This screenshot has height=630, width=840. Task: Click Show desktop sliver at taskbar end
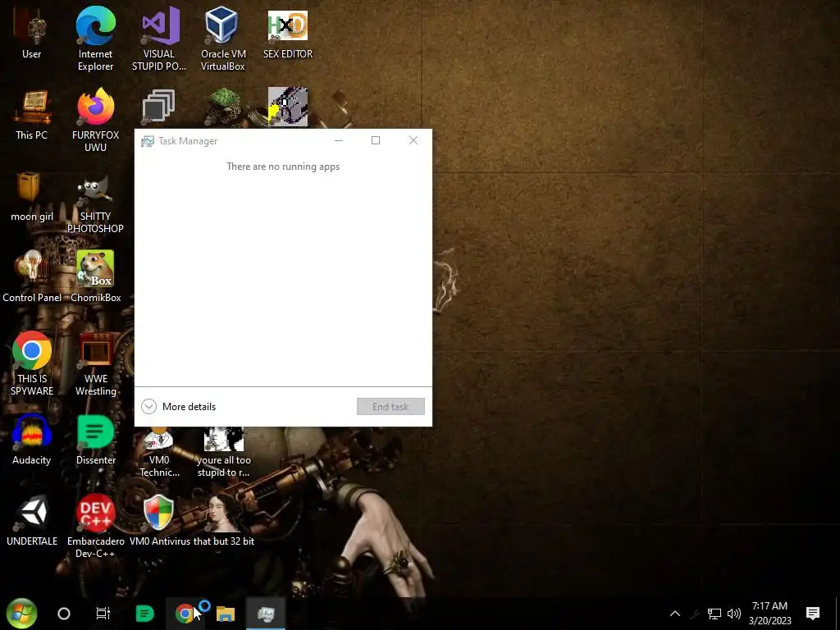pos(838,614)
